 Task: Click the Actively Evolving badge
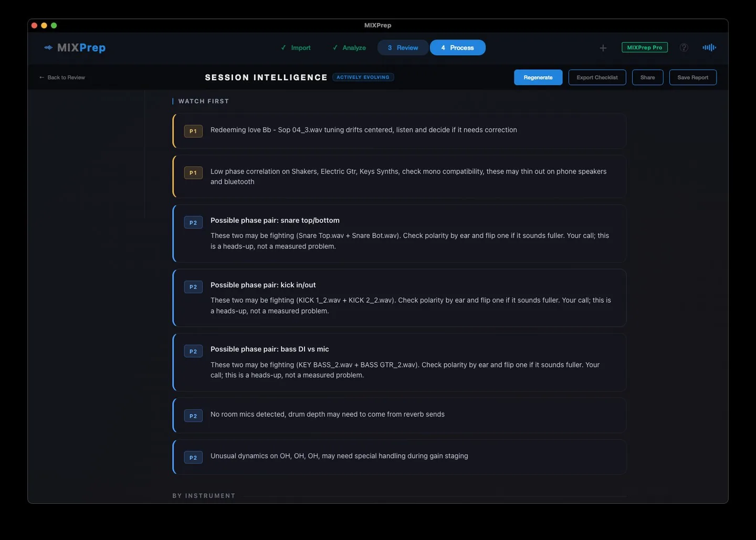363,77
